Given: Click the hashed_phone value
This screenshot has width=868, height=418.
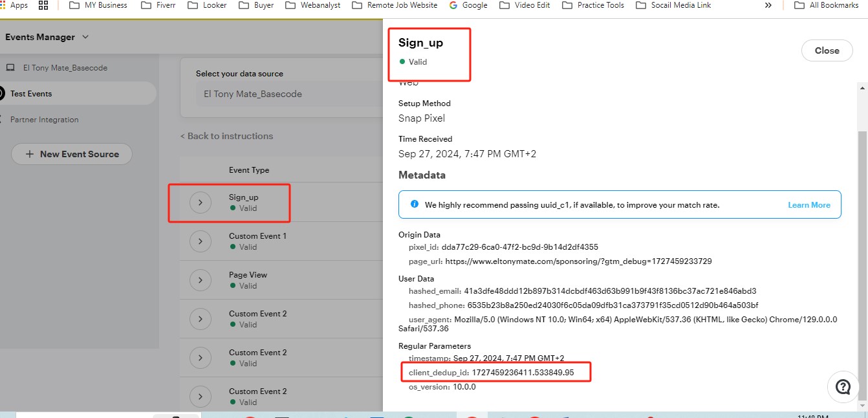Looking at the screenshot, I should pos(613,305).
